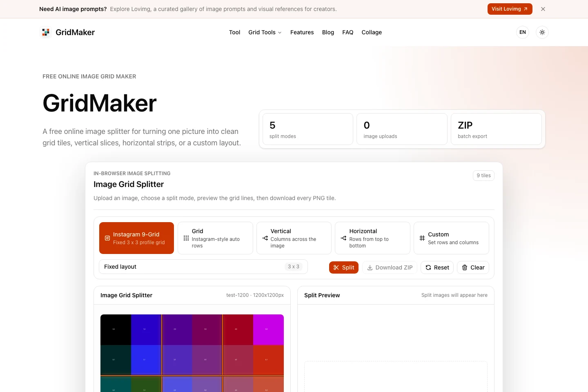Expand the Grid Tools menu

265,32
